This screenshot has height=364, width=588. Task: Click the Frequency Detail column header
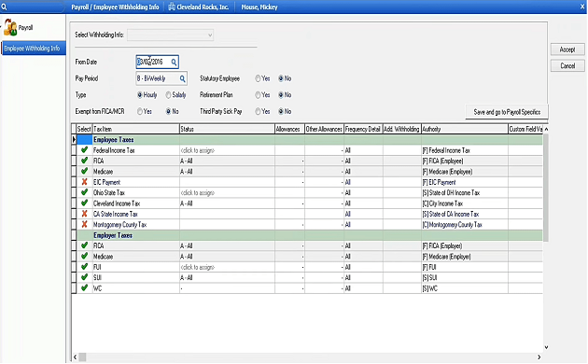click(x=363, y=129)
